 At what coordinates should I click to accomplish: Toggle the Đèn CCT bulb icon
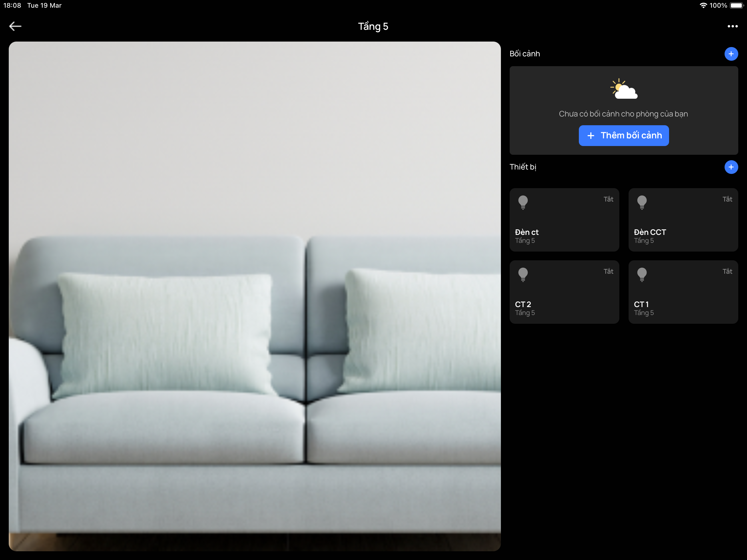pos(642,202)
